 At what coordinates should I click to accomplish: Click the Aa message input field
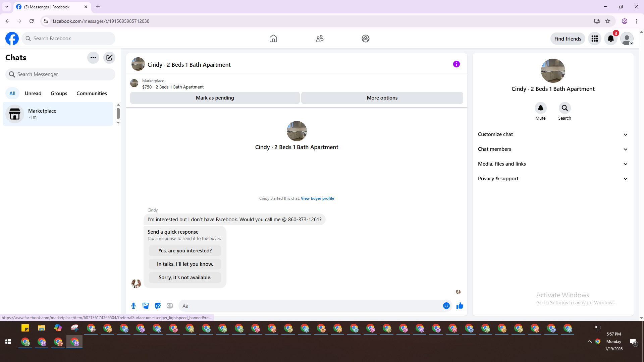[309, 306]
